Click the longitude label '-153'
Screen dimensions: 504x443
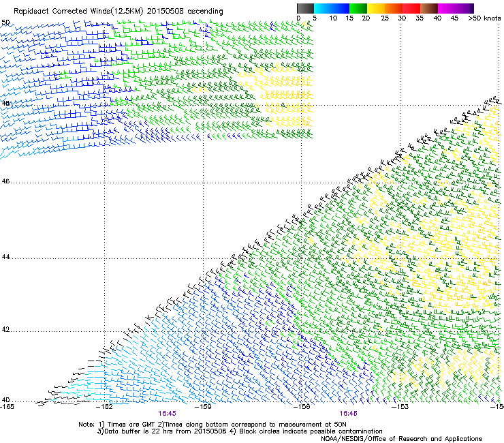[x=400, y=407]
